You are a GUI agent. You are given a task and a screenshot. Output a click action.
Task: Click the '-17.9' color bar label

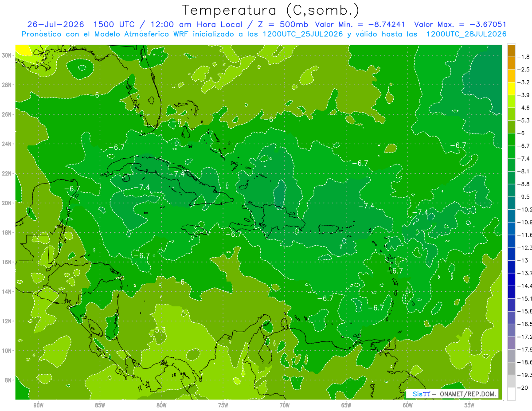[524, 349]
